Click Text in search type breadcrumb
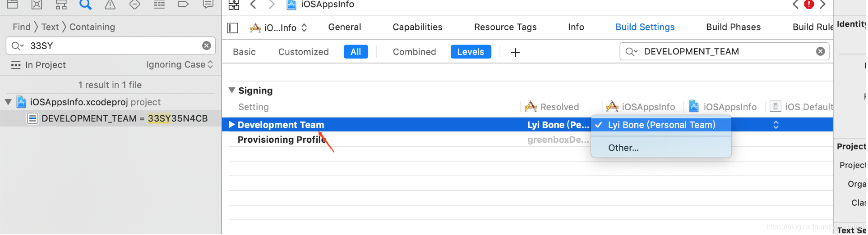This screenshot has width=868, height=235. click(x=50, y=27)
